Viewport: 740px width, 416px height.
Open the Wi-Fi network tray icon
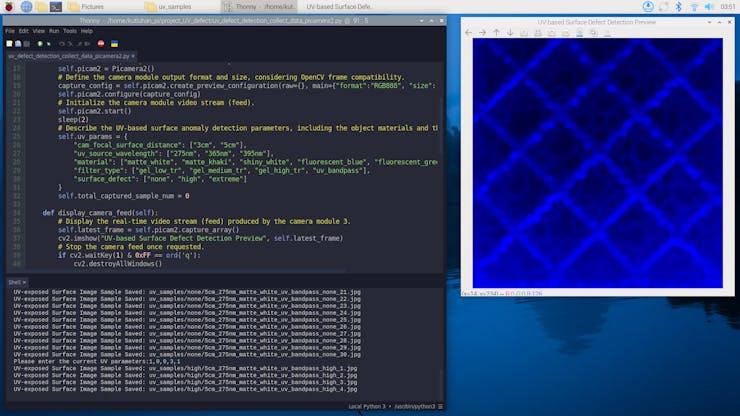pos(694,7)
